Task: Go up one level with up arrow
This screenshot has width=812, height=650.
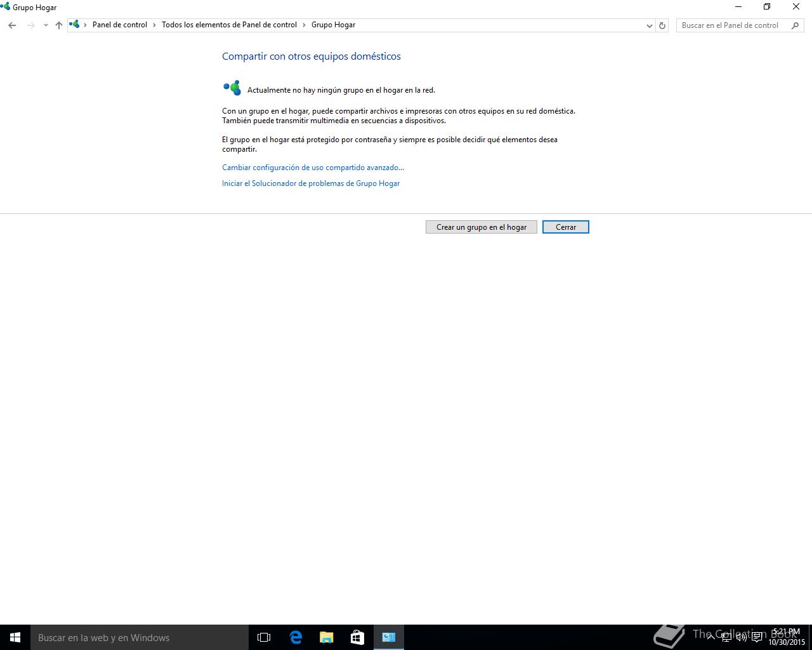Action: [x=58, y=25]
